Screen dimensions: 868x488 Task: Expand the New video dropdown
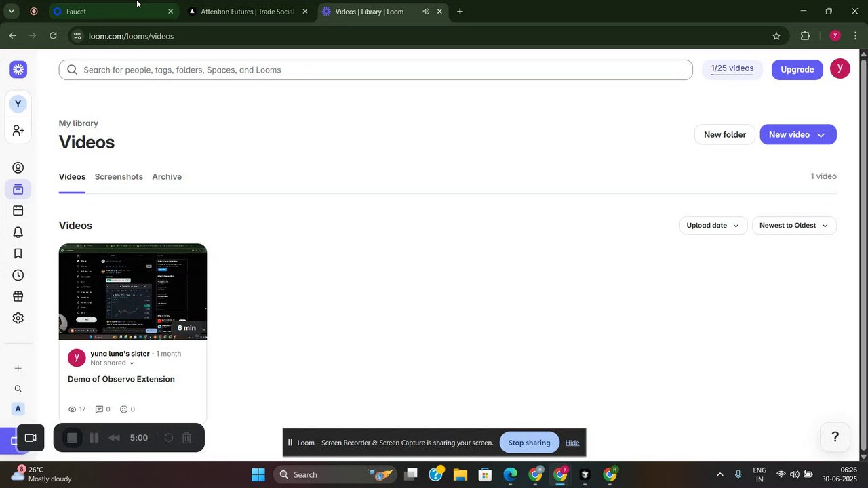point(821,135)
